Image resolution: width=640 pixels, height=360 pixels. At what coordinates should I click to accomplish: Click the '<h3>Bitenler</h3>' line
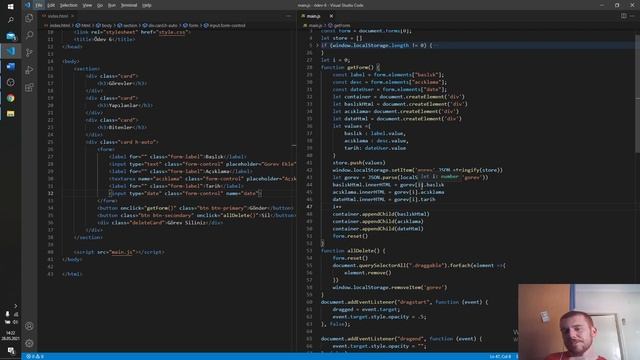click(x=122, y=127)
